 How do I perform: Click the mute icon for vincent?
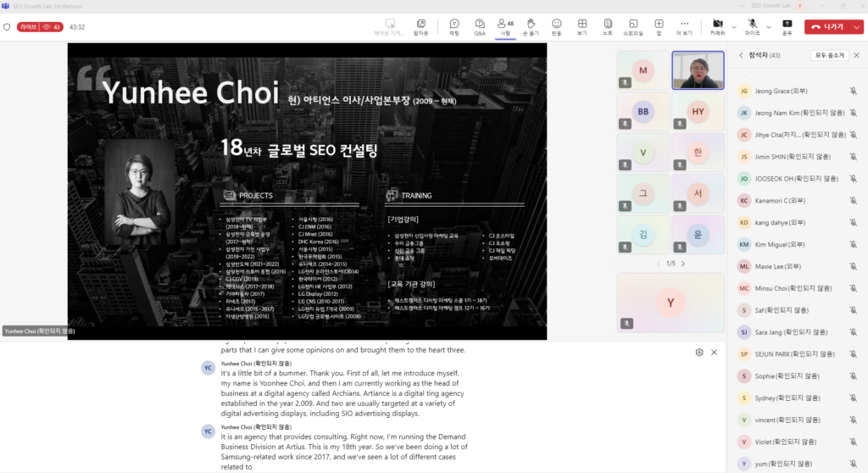[x=853, y=420]
